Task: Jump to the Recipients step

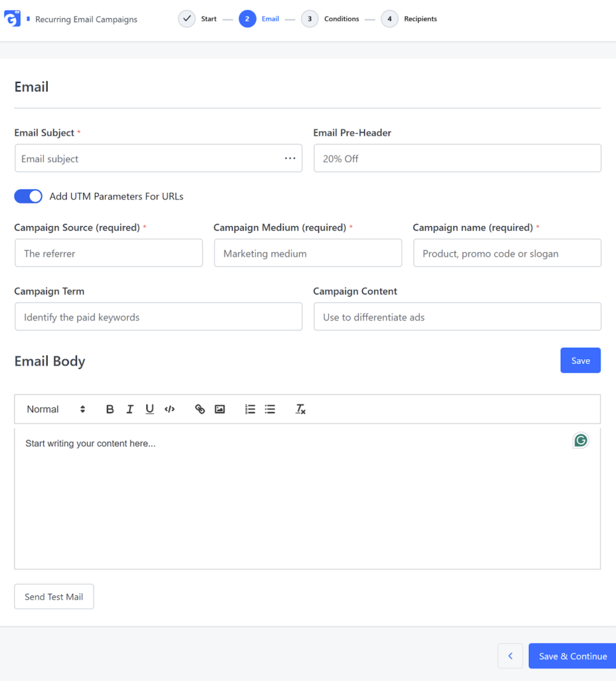Action: pos(420,19)
